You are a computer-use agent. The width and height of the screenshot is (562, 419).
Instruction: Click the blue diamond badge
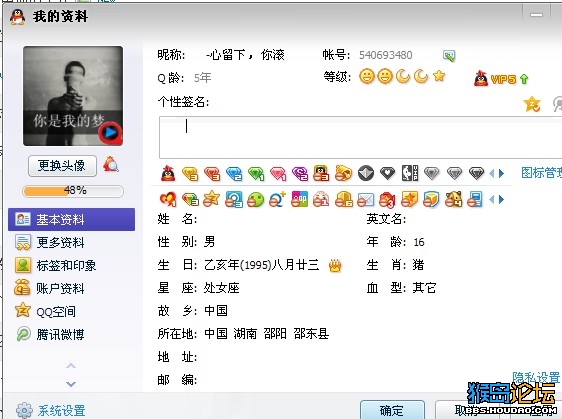coord(234,173)
